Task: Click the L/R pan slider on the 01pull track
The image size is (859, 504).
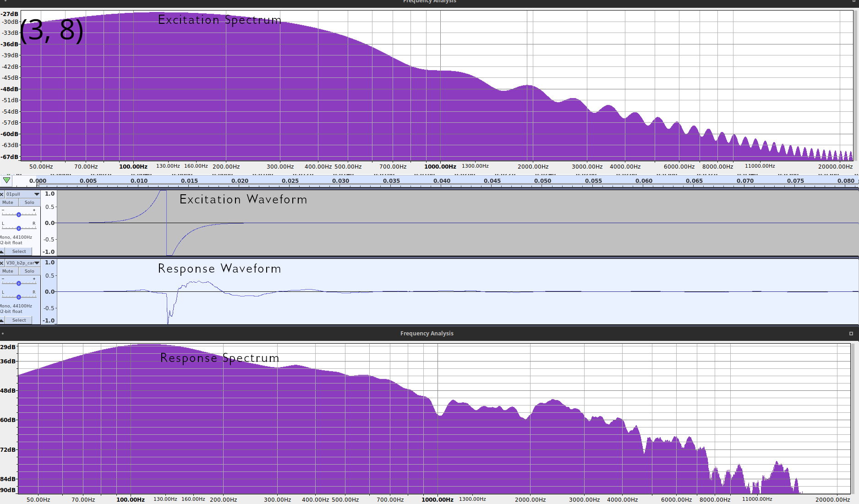Action: point(19,228)
